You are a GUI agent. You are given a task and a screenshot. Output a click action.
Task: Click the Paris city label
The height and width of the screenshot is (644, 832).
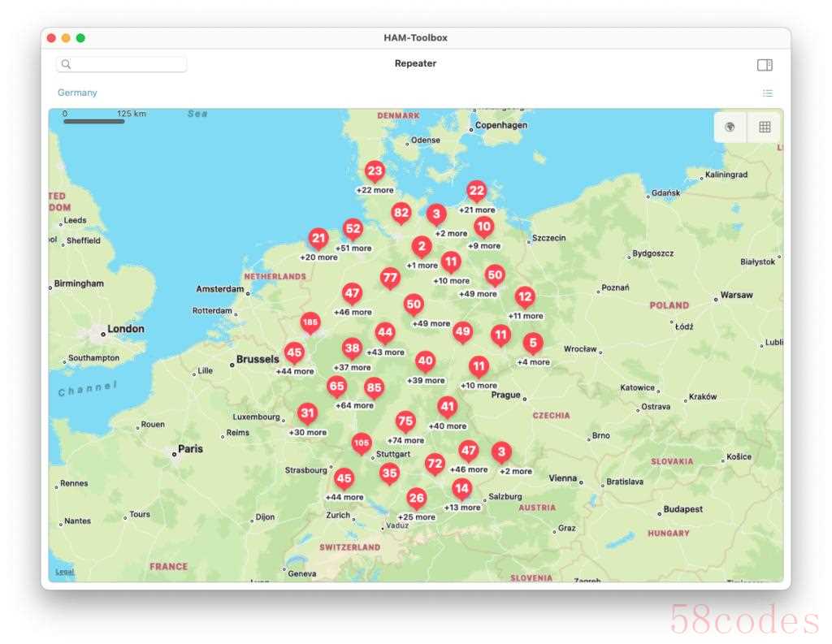point(190,449)
